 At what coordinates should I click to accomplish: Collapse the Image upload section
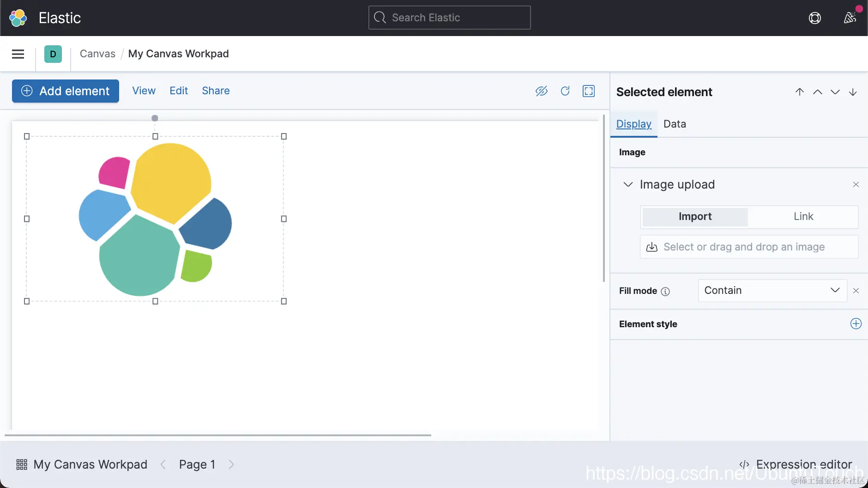[628, 184]
